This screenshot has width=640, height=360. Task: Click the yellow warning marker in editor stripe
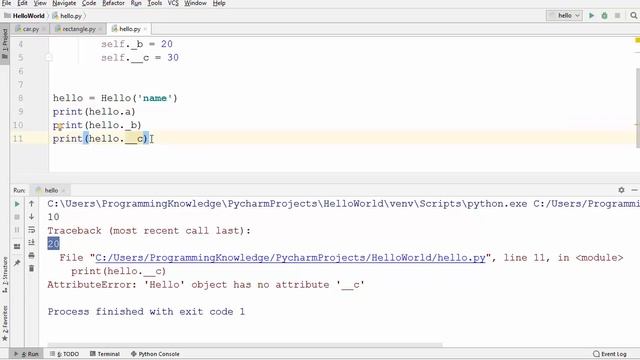pyautogui.click(x=638, y=40)
